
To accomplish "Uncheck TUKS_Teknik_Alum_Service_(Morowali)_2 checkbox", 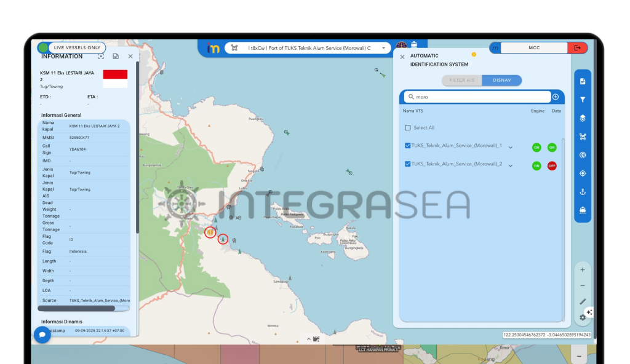I will click(x=408, y=164).
